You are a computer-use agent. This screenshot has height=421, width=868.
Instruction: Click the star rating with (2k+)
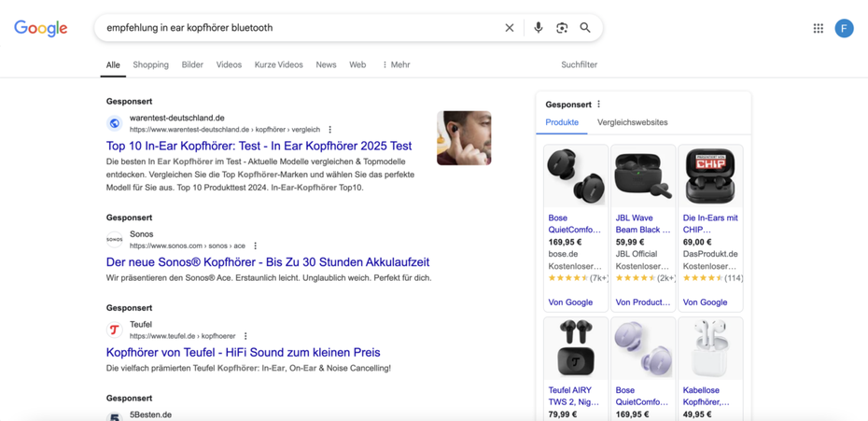click(646, 277)
